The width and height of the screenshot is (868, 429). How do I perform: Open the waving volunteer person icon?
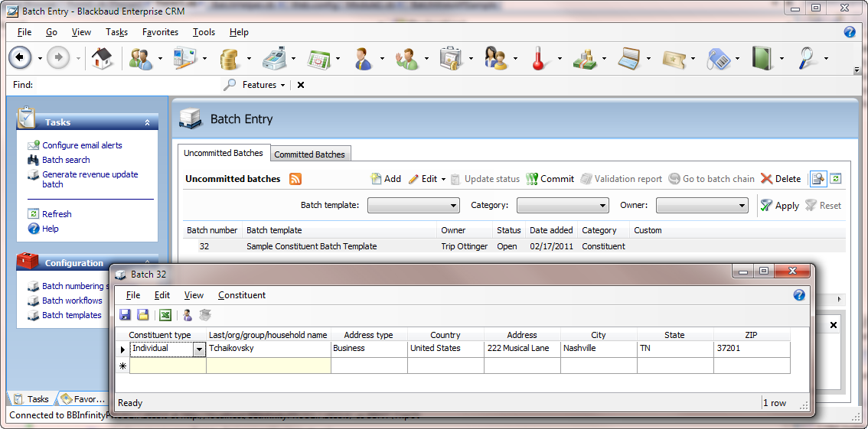click(x=407, y=57)
